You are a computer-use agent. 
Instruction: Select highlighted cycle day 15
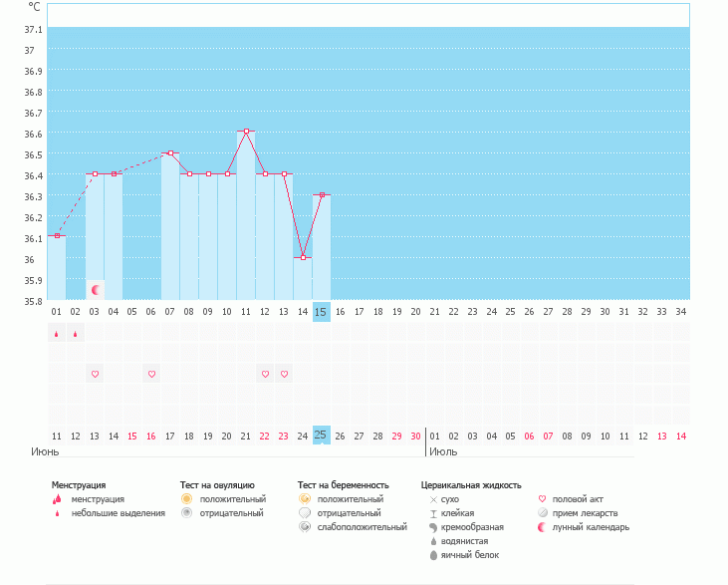pyautogui.click(x=321, y=312)
